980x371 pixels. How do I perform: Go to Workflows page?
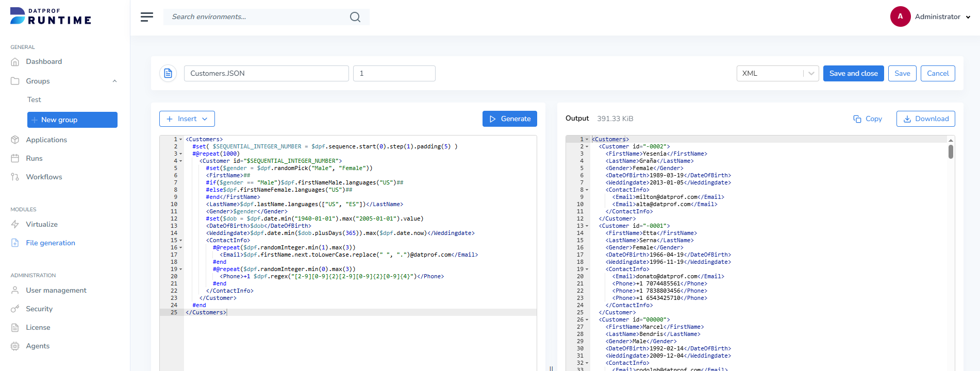click(x=44, y=177)
